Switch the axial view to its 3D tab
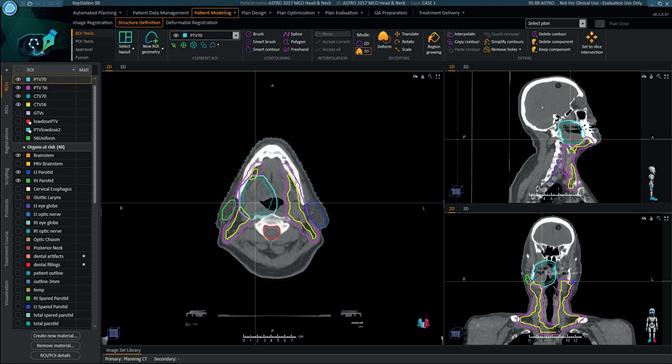The image size is (672, 364). click(x=123, y=67)
